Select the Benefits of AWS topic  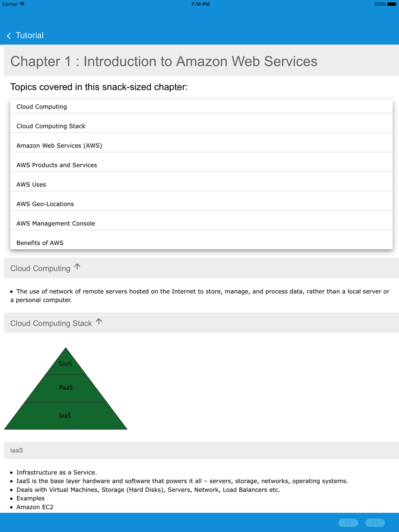click(40, 243)
